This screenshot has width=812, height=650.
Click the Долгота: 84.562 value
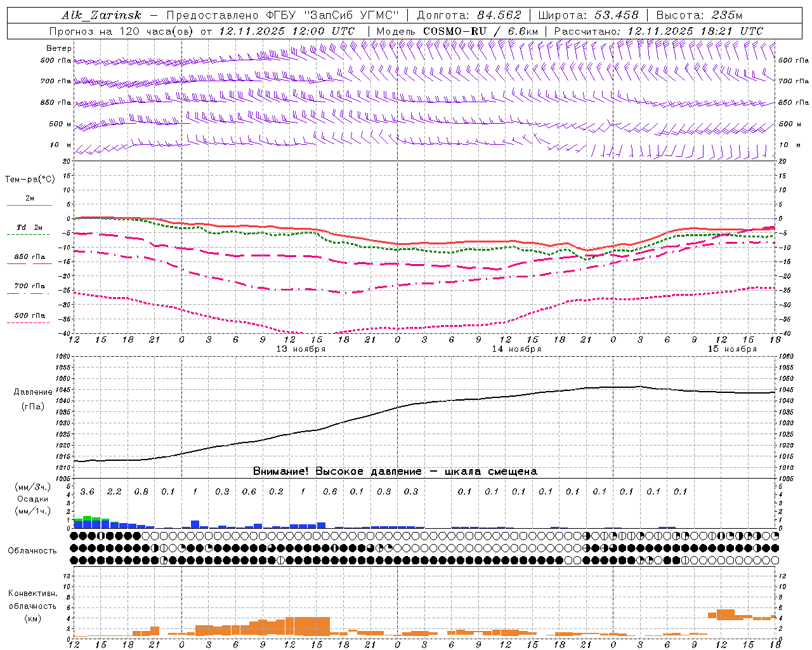click(x=469, y=15)
